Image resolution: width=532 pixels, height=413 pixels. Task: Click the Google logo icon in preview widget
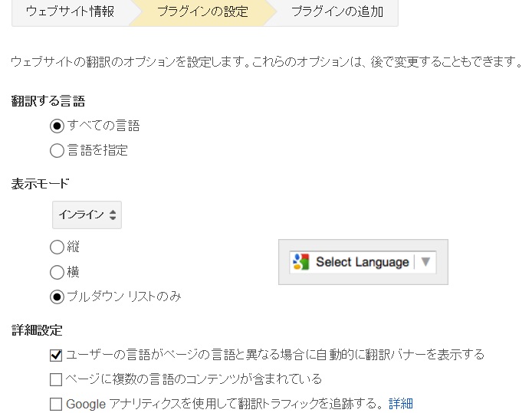point(301,262)
